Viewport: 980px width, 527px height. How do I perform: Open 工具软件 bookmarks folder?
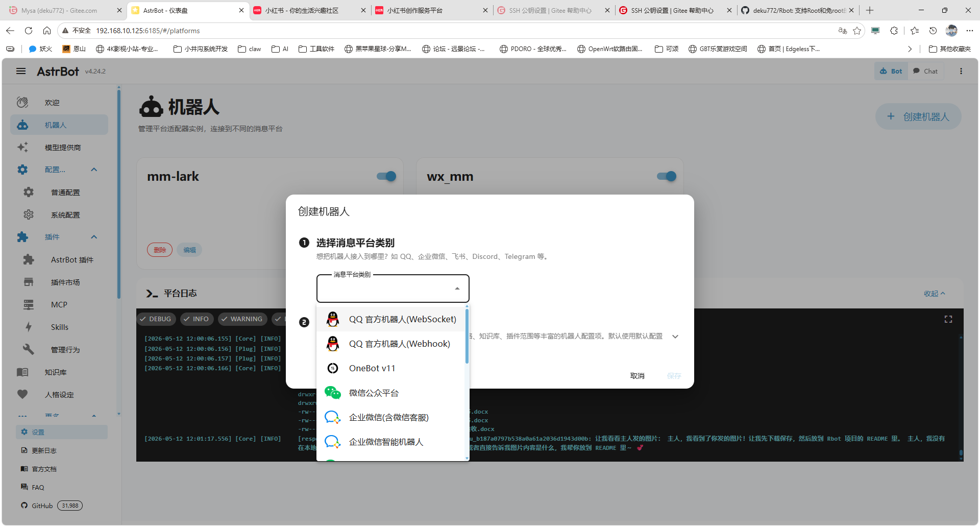tap(316, 49)
